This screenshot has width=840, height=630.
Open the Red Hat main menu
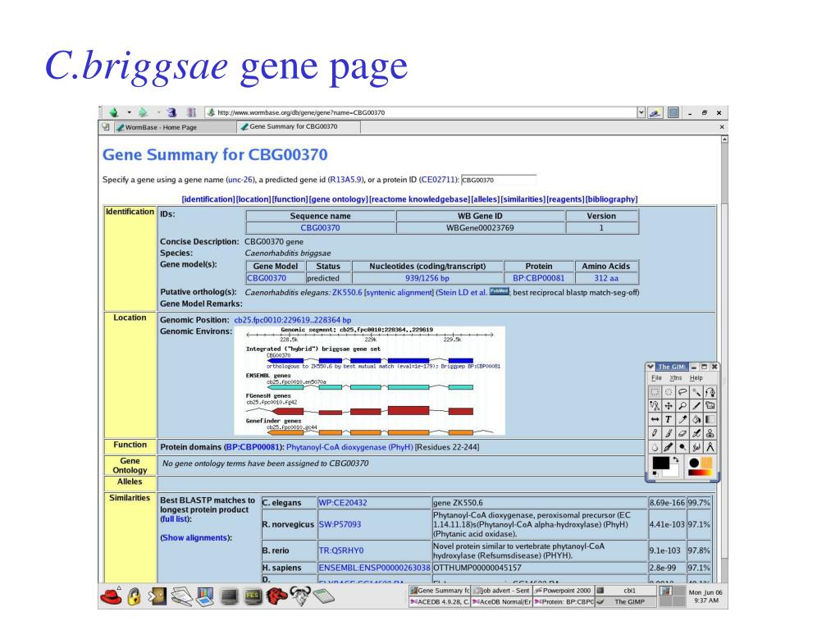click(x=111, y=596)
